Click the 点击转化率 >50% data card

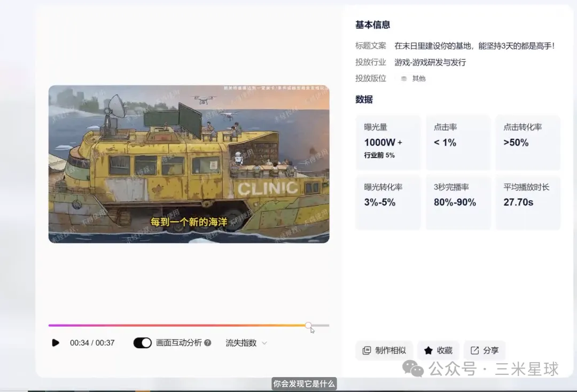(528, 143)
